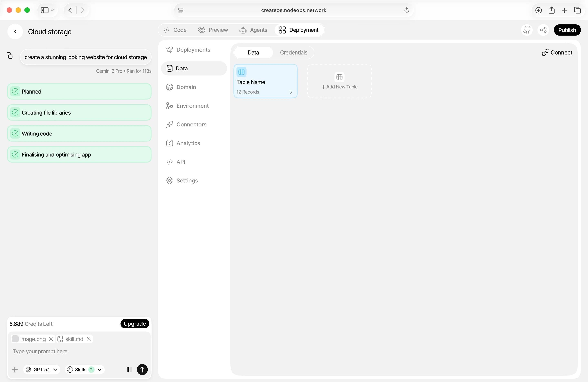This screenshot has height=382, width=588.
Task: Click the Finalising and optimising app step
Action: (x=79, y=154)
